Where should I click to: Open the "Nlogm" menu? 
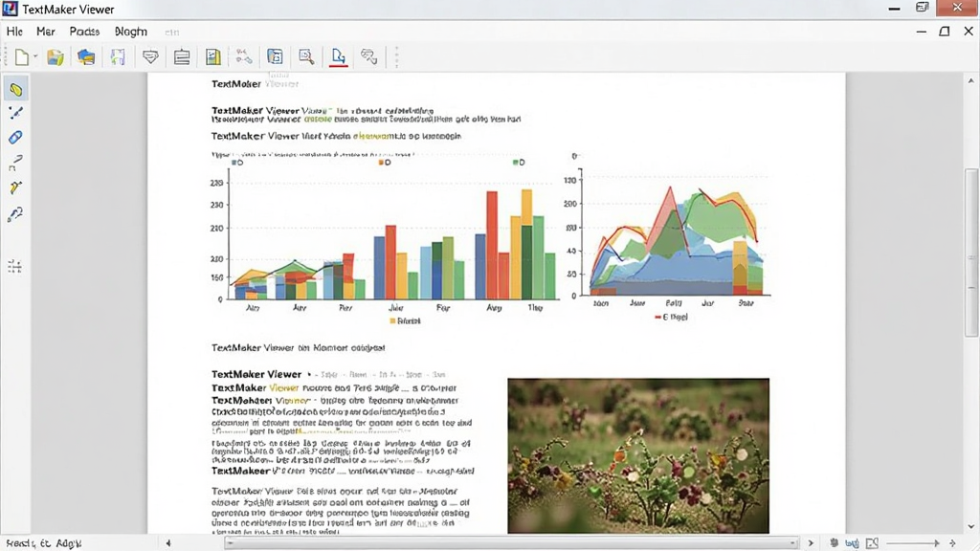click(130, 32)
